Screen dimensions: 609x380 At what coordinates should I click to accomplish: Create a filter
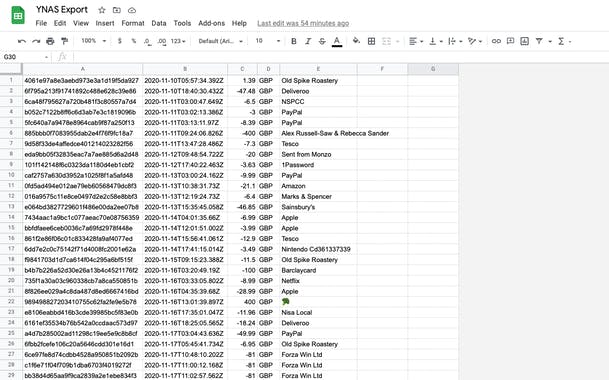(x=539, y=41)
